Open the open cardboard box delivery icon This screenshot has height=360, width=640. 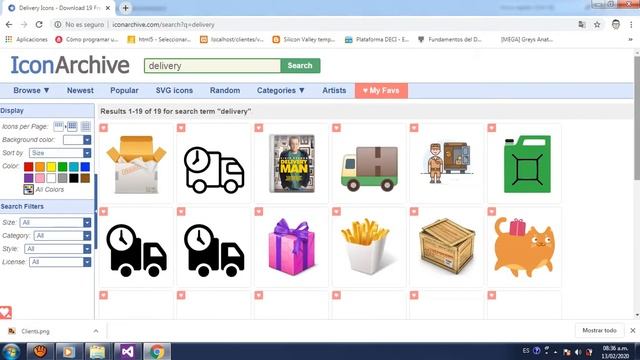point(136,164)
